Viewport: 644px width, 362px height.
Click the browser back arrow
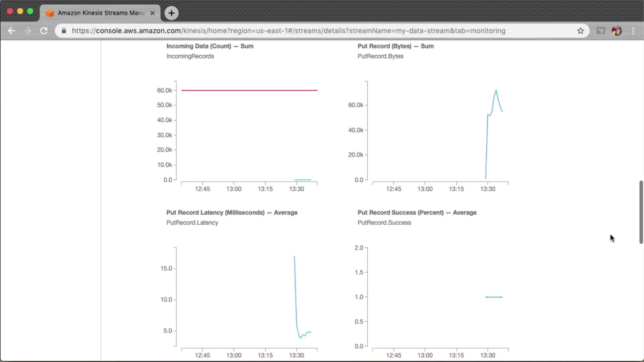tap(11, 31)
